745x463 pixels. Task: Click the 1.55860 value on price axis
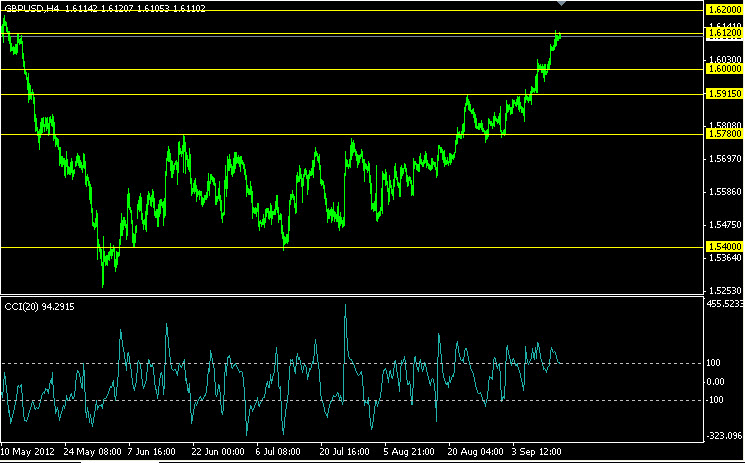pos(725,192)
